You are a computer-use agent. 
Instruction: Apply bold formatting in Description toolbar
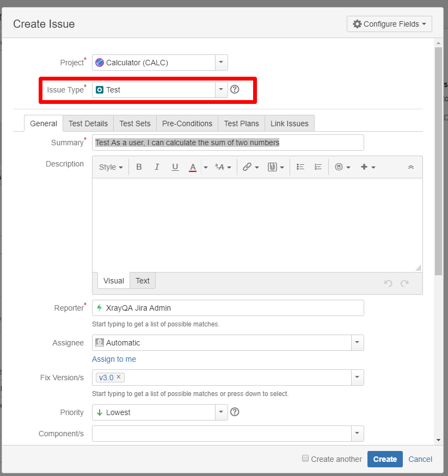point(139,167)
